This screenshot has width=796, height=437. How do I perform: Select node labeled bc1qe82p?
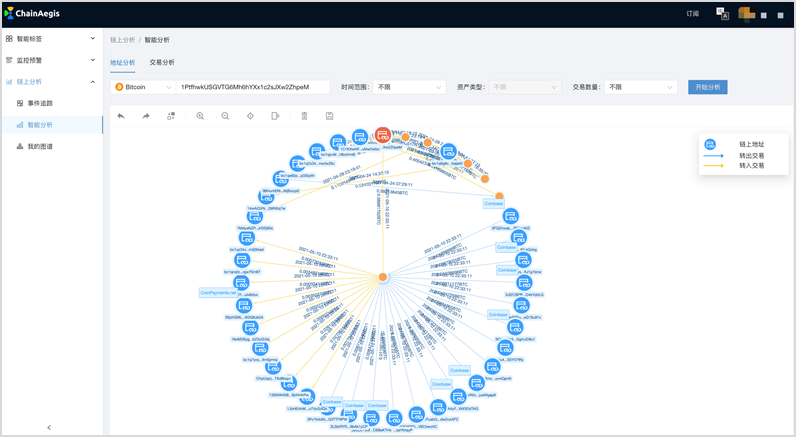pos(297,163)
